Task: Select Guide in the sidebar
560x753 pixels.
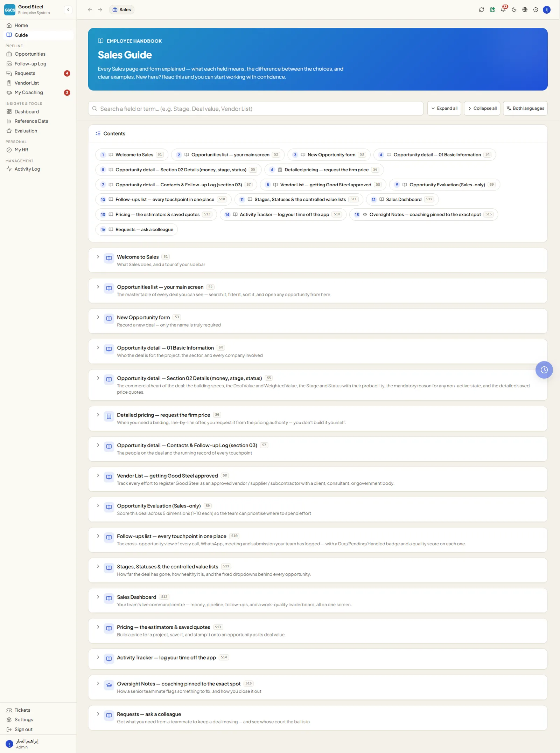Action: tap(38, 35)
